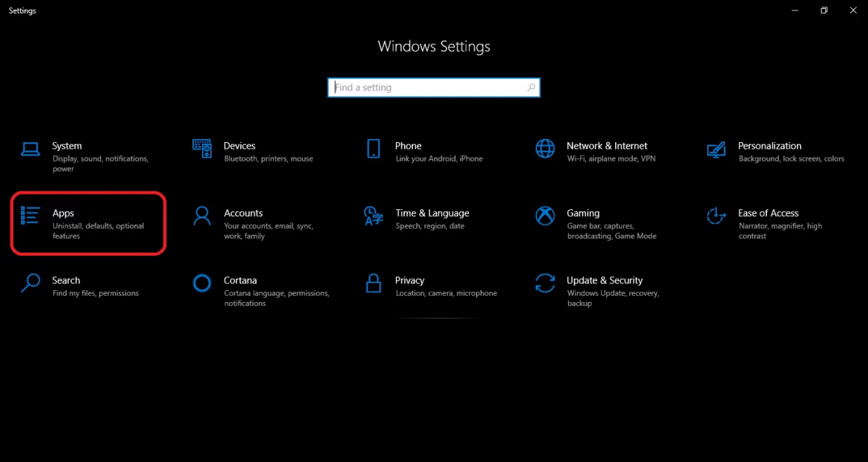
Task: Open the Update & Security arrows icon
Action: coord(545,283)
